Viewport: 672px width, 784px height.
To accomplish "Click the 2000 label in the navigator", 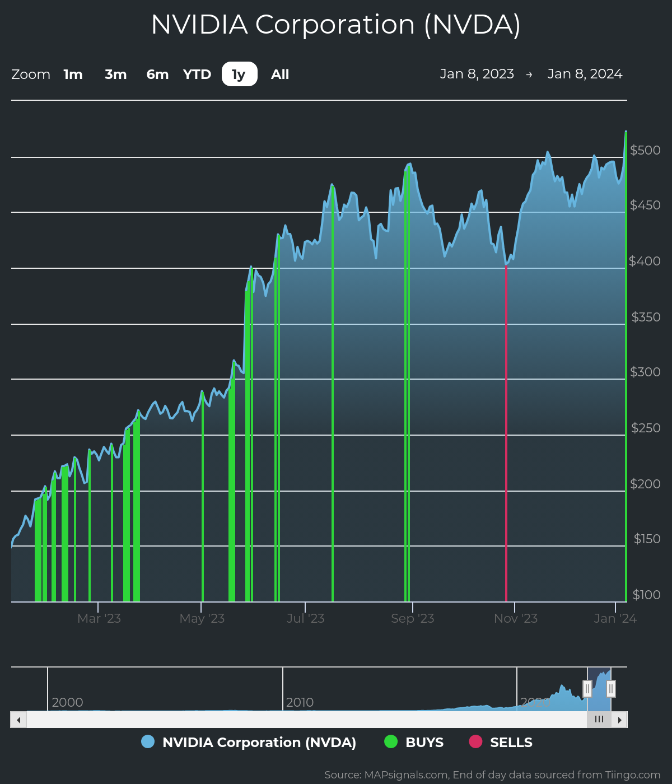I will coord(67,702).
